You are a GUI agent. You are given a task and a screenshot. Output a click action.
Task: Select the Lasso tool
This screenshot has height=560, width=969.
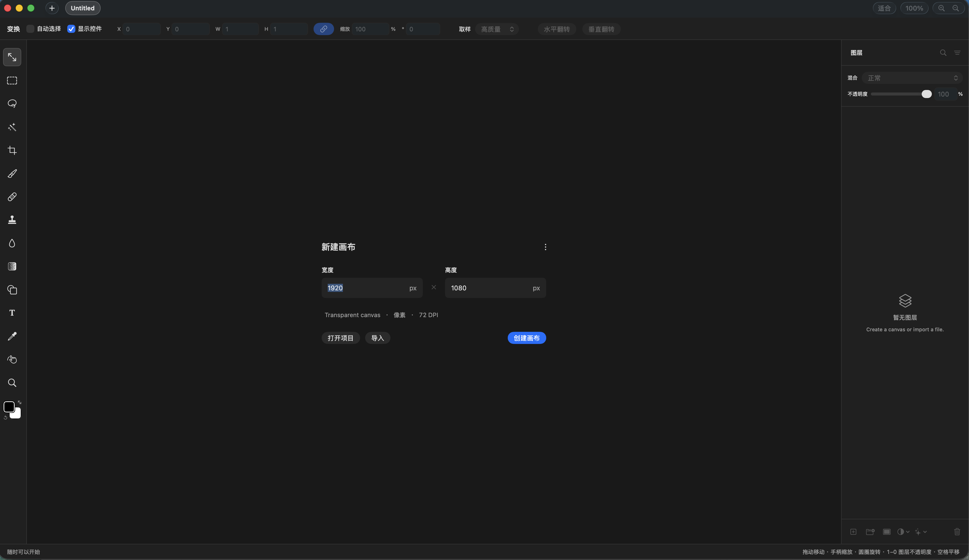(x=12, y=104)
